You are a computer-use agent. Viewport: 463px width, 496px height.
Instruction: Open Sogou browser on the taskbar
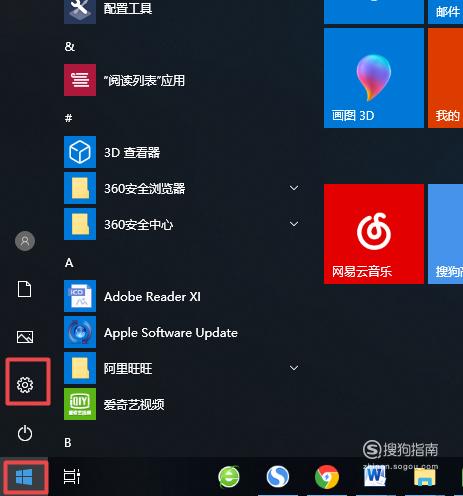278,477
